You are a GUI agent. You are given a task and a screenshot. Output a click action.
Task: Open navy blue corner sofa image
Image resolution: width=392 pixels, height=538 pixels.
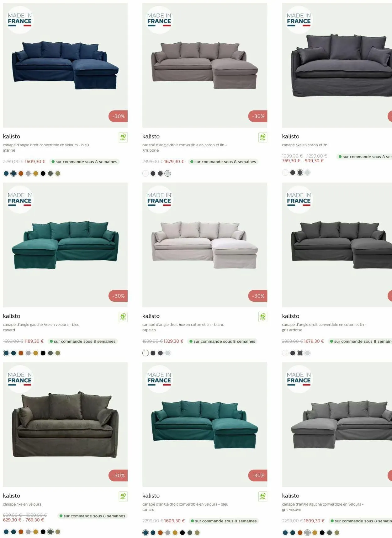coord(65,65)
